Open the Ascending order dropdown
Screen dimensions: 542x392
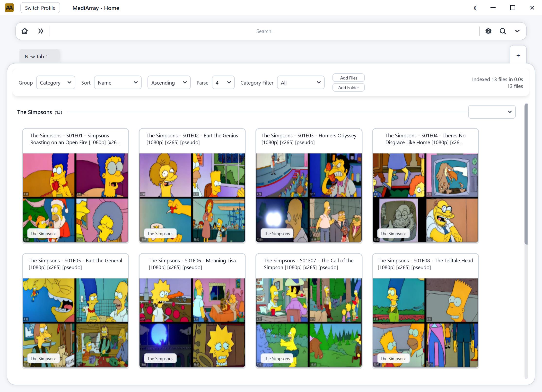pyautogui.click(x=169, y=83)
